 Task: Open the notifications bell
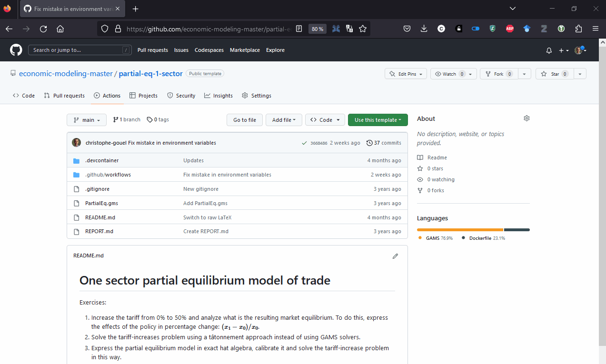click(x=549, y=50)
